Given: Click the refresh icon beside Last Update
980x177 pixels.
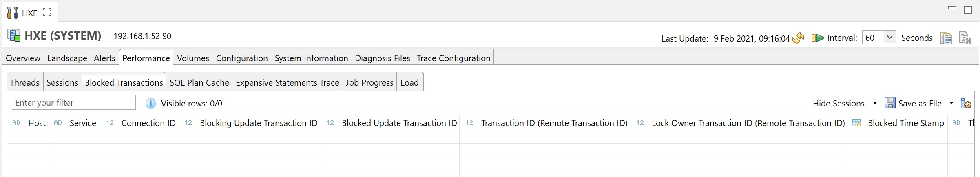Looking at the screenshot, I should click(798, 38).
